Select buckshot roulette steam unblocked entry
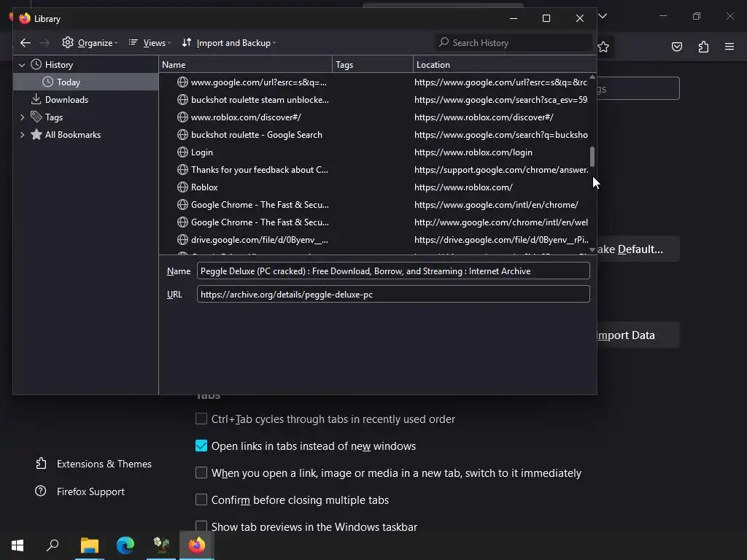This screenshot has width=747, height=560. (x=374, y=99)
